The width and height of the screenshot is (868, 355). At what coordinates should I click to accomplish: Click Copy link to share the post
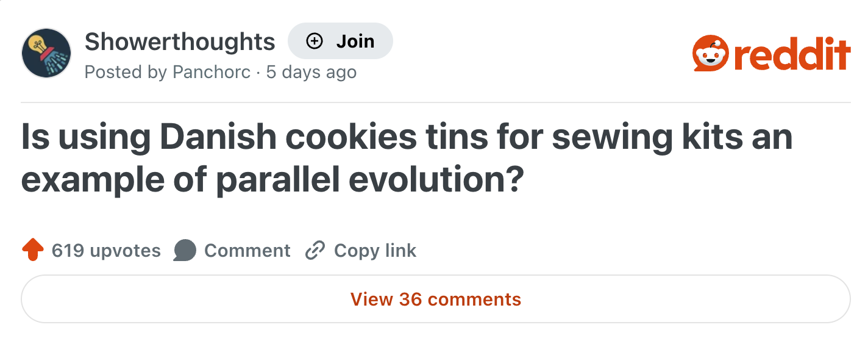pos(374,250)
